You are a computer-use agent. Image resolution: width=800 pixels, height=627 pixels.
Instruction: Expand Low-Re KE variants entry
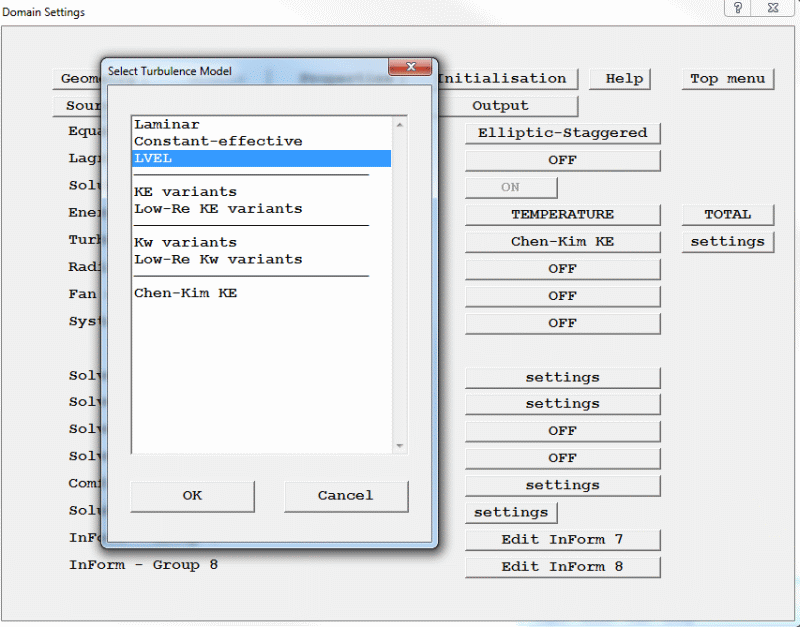point(218,209)
